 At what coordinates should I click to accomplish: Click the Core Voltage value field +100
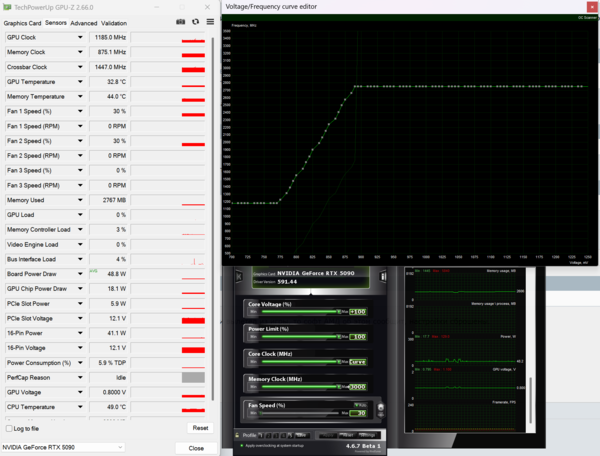click(358, 312)
